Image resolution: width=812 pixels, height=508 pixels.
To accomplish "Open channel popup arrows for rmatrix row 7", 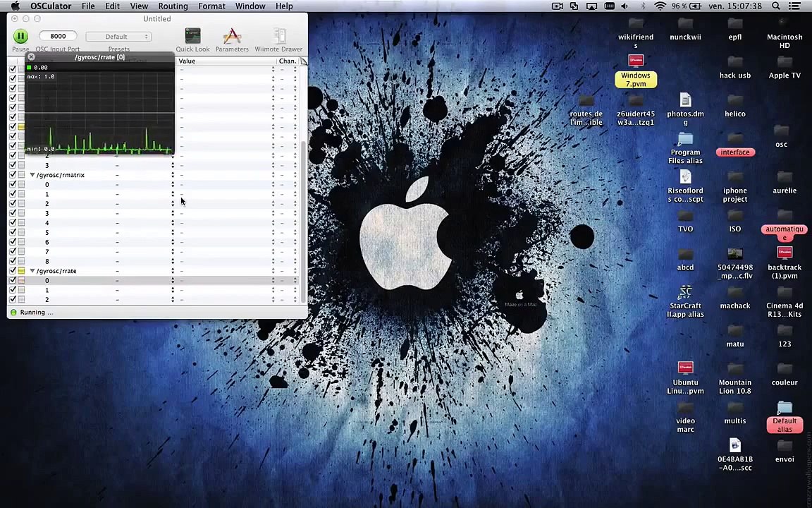I will [x=295, y=251].
